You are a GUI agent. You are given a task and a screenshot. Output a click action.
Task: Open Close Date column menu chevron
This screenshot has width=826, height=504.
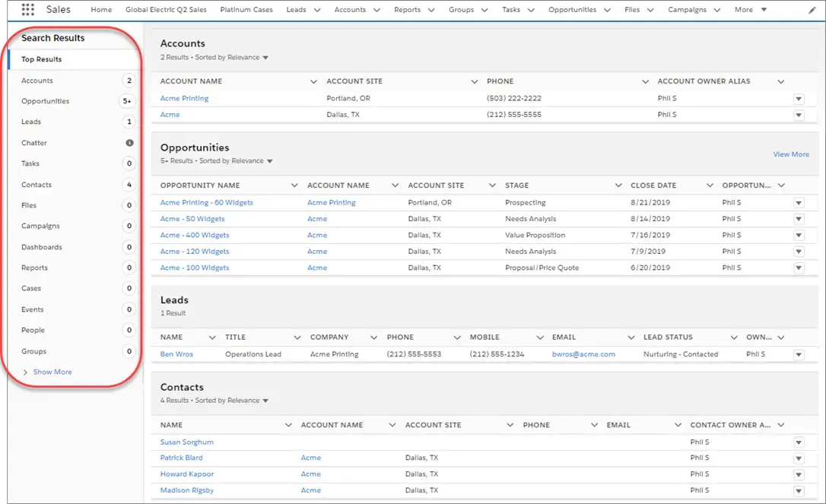710,185
